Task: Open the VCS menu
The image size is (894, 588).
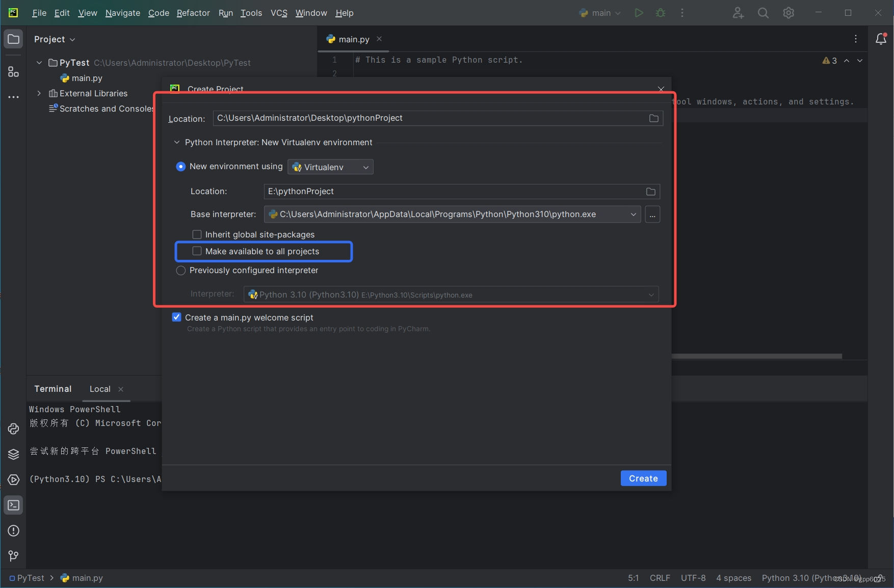Action: coord(279,13)
